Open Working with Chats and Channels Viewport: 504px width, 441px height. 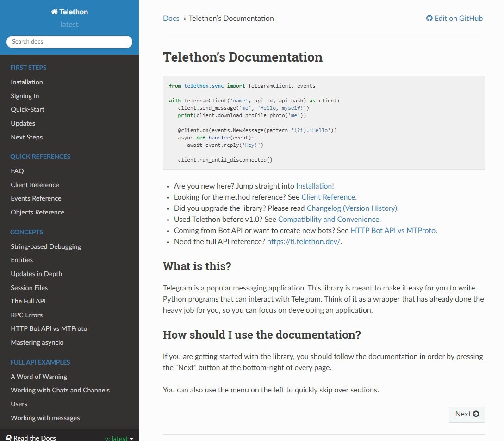coord(60,390)
